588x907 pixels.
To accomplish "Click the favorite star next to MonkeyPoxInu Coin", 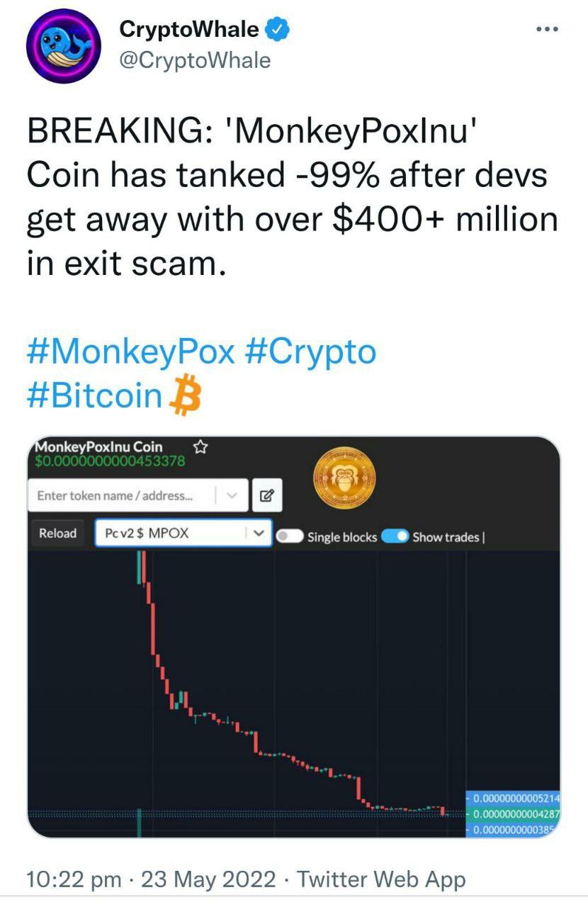I will tap(200, 446).
